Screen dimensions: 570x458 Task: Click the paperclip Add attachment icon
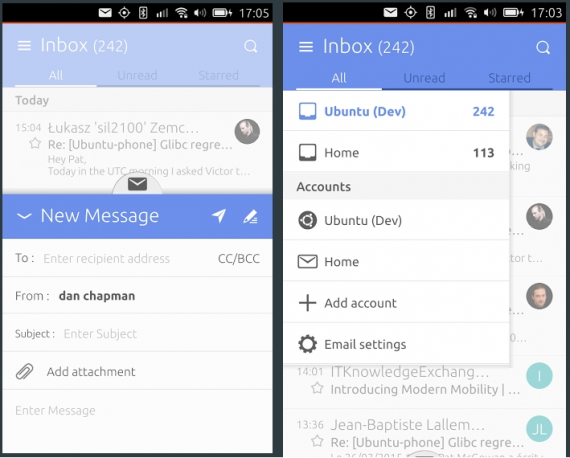point(25,371)
